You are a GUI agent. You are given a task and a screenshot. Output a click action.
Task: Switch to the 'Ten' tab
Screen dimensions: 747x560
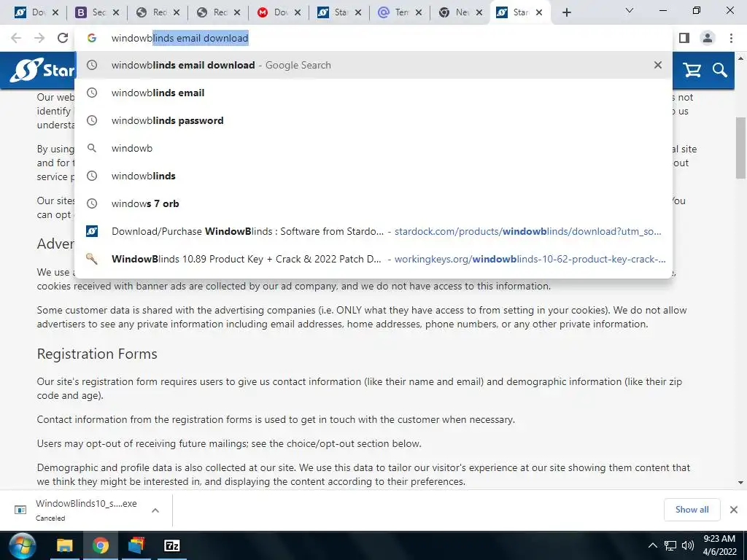point(400,12)
